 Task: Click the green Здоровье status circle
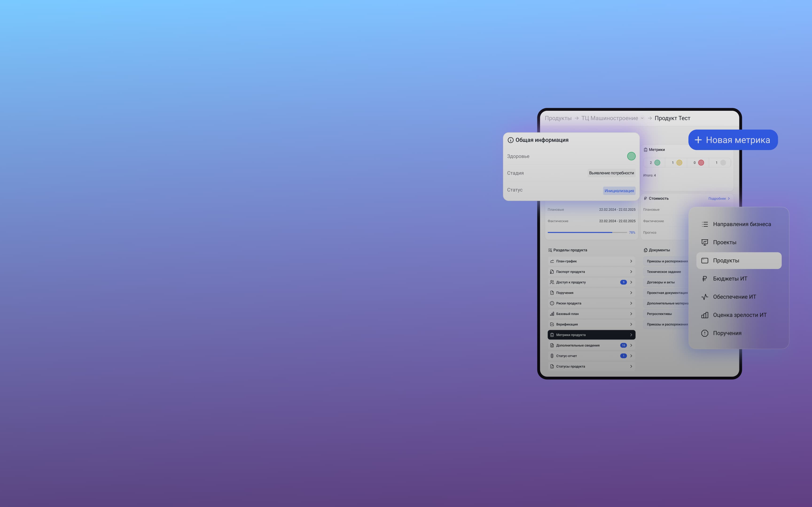click(631, 156)
